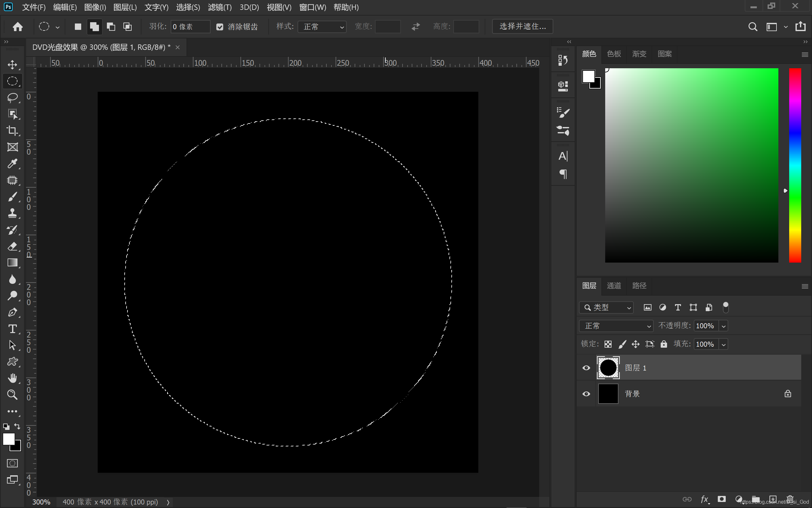
Task: Open the Color panel flyout menu
Action: [x=805, y=54]
